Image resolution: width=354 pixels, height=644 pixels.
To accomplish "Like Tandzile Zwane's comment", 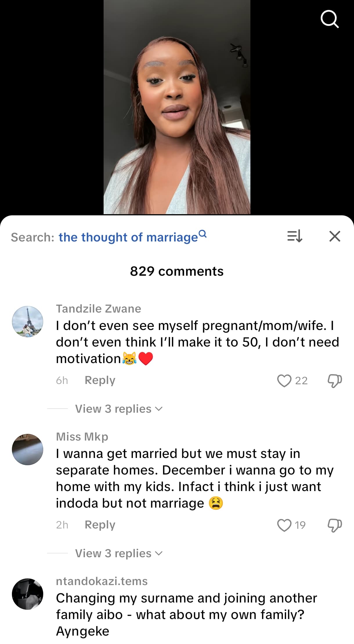I will pyautogui.click(x=284, y=380).
